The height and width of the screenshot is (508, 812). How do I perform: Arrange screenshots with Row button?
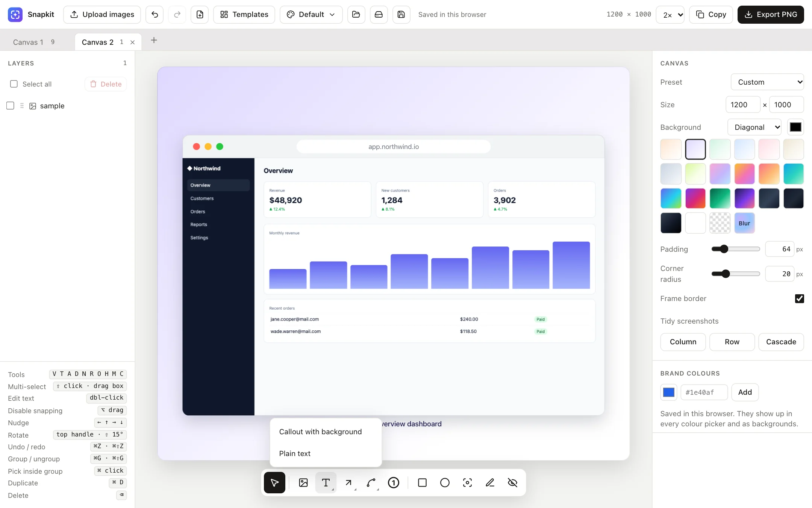pyautogui.click(x=732, y=342)
